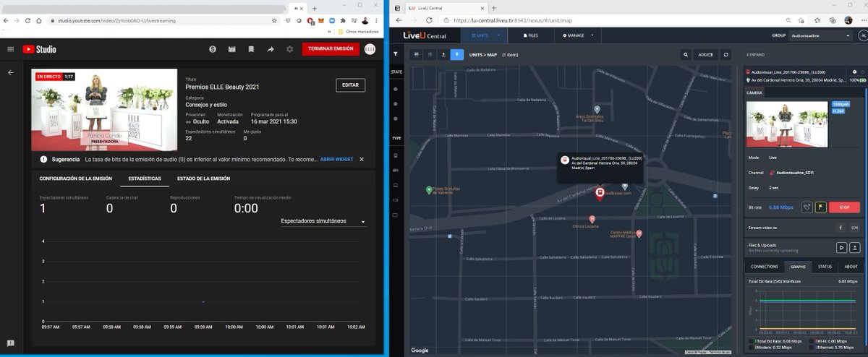Search units with magnifier icon

coord(686,54)
